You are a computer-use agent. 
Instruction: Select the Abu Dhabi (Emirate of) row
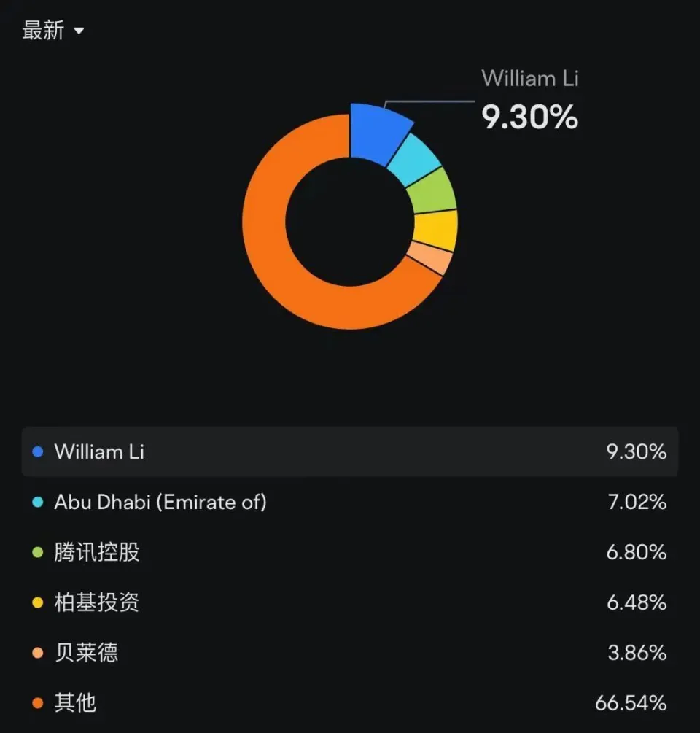point(350,502)
